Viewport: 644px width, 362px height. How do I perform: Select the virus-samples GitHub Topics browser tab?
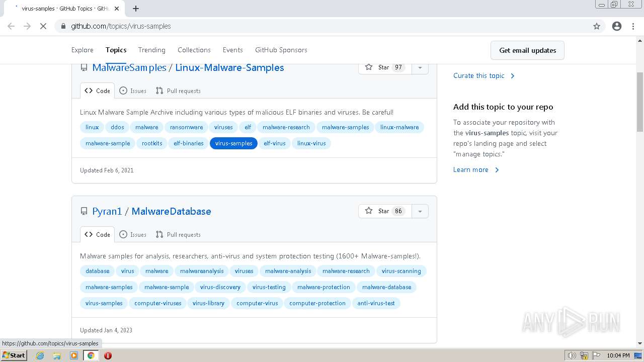(x=65, y=9)
